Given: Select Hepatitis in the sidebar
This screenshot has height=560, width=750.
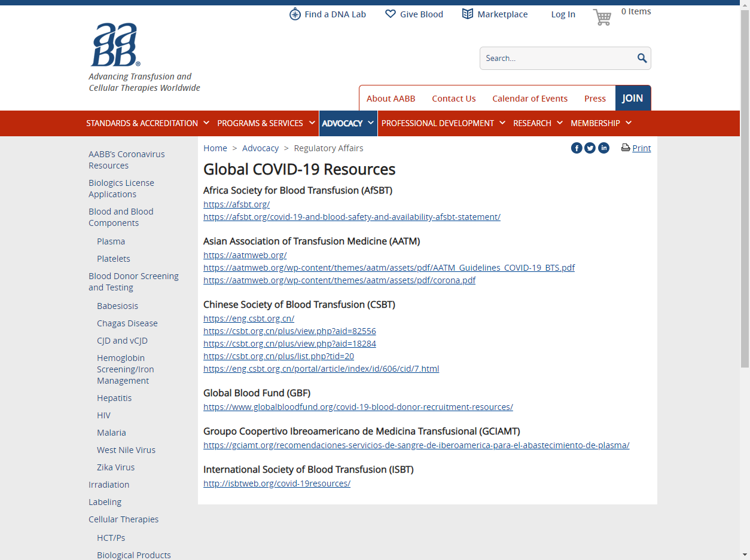Looking at the screenshot, I should click(x=114, y=398).
